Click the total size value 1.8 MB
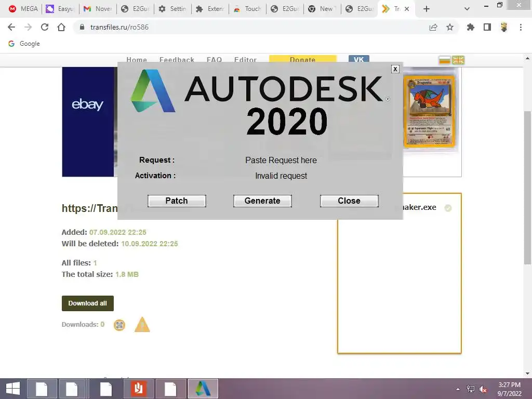 pyautogui.click(x=127, y=274)
